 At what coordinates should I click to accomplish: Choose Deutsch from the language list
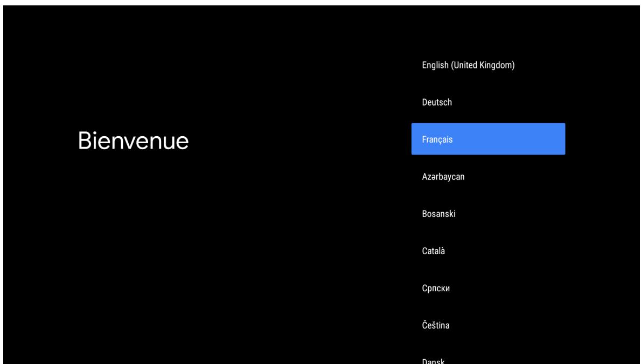tap(488, 102)
